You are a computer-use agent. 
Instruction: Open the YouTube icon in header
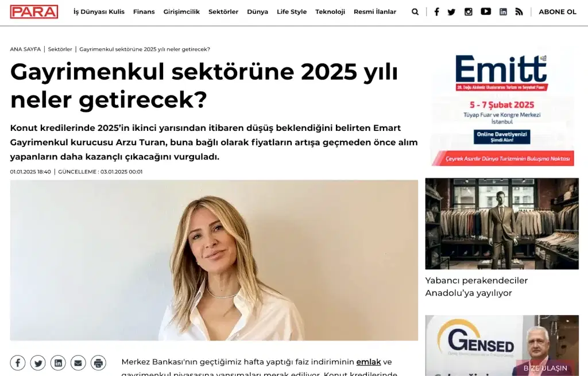[x=486, y=11]
